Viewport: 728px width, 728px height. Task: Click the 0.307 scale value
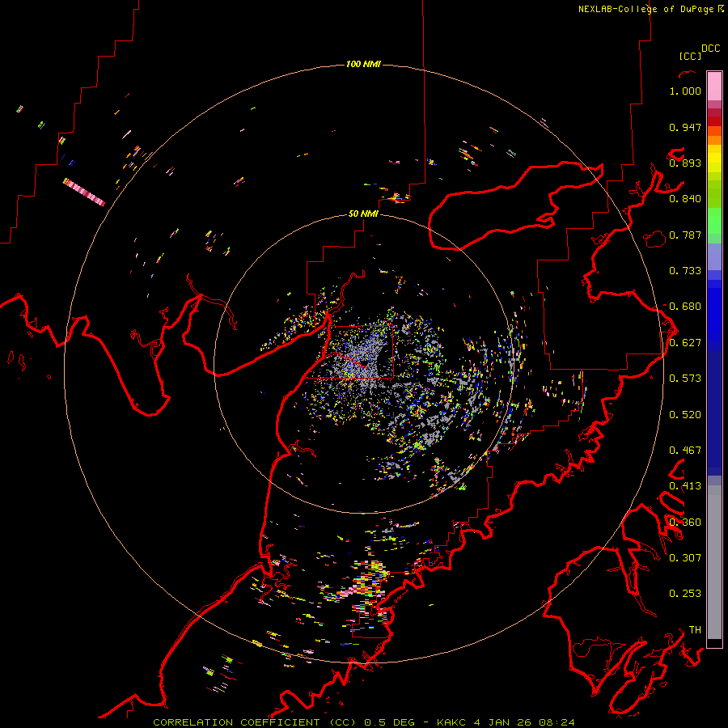point(685,557)
